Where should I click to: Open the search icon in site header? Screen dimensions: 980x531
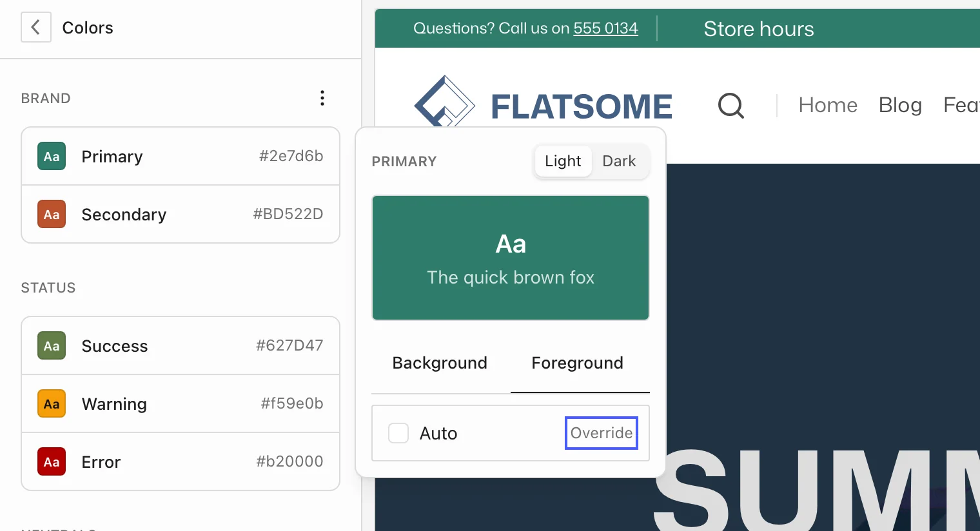point(731,106)
